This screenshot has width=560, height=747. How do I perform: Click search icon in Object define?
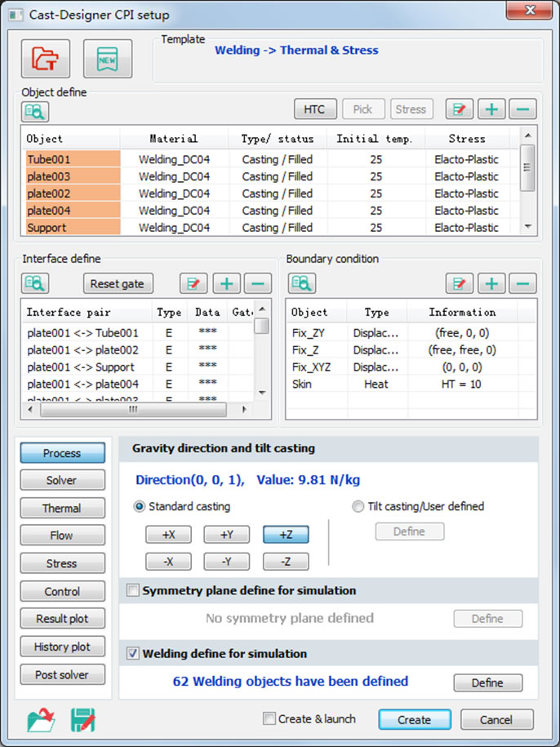pyautogui.click(x=35, y=112)
